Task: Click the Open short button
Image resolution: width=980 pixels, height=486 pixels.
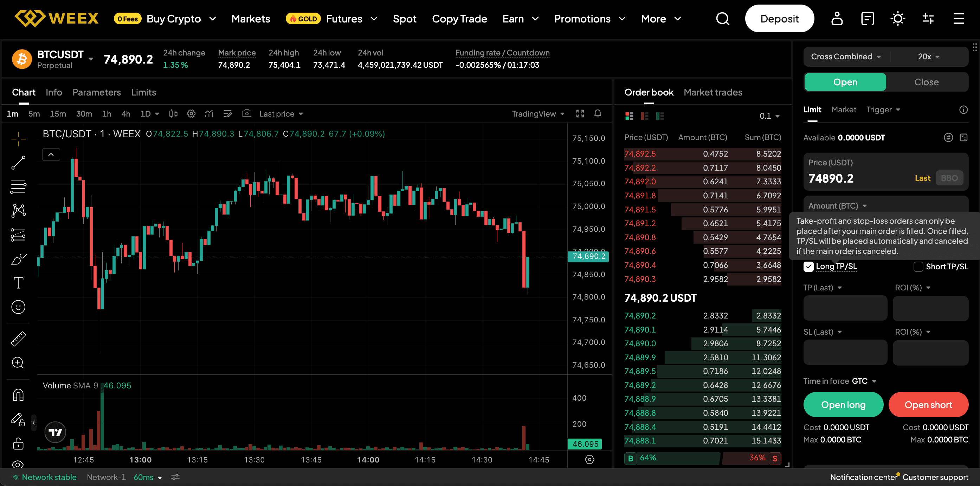Action: (x=928, y=405)
